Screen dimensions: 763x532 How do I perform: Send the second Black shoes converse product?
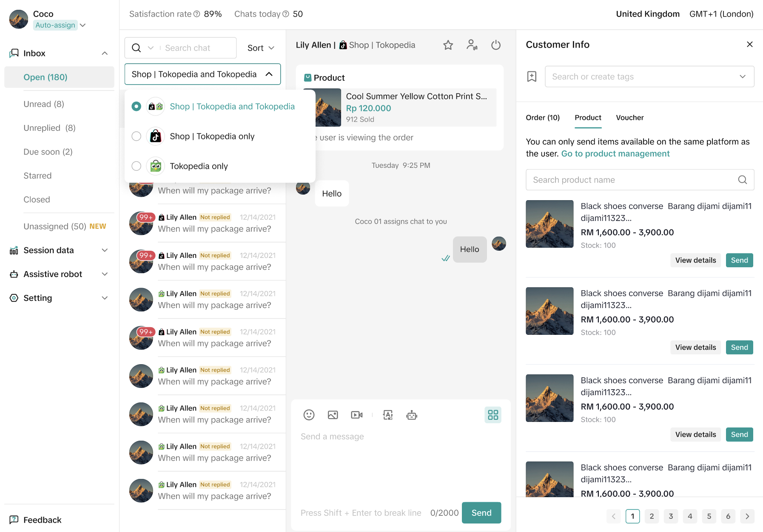click(739, 347)
